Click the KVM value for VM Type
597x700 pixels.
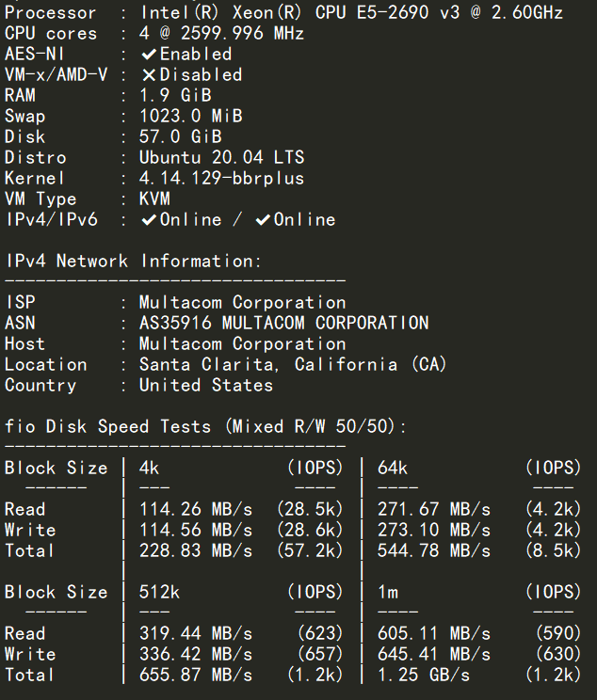click(x=154, y=199)
